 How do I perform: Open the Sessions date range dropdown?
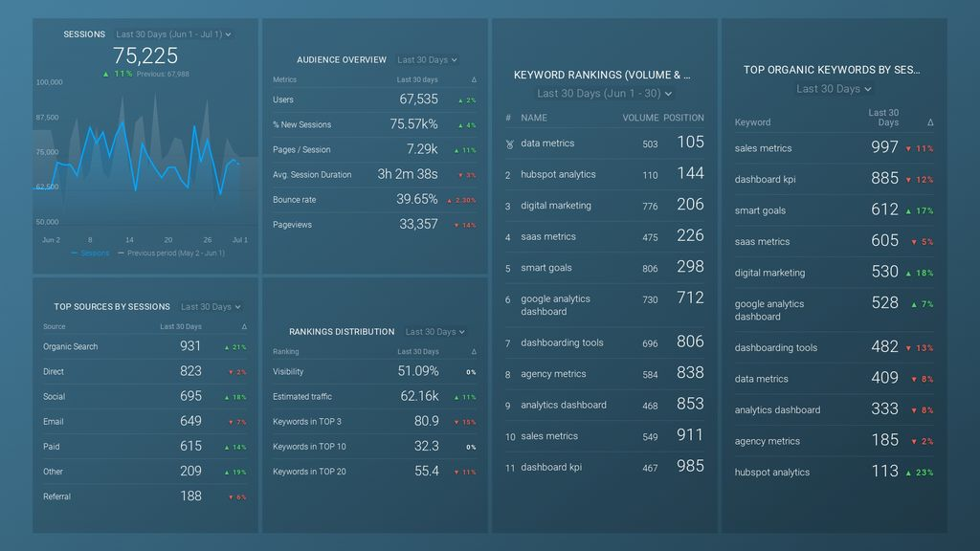pyautogui.click(x=174, y=34)
